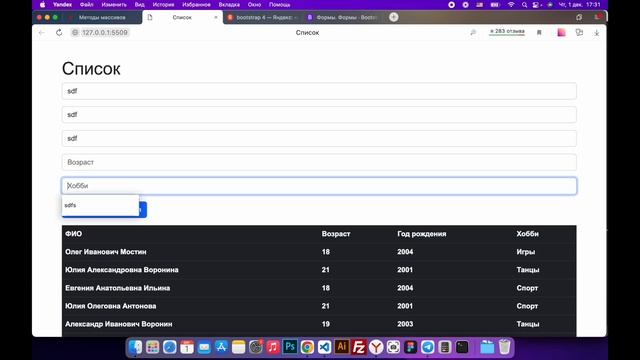Open the Избранное menu
640x360 pixels.
click(196, 5)
